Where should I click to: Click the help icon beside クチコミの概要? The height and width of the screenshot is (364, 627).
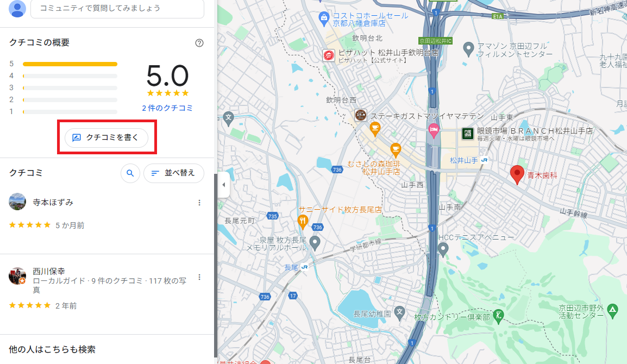pyautogui.click(x=199, y=42)
